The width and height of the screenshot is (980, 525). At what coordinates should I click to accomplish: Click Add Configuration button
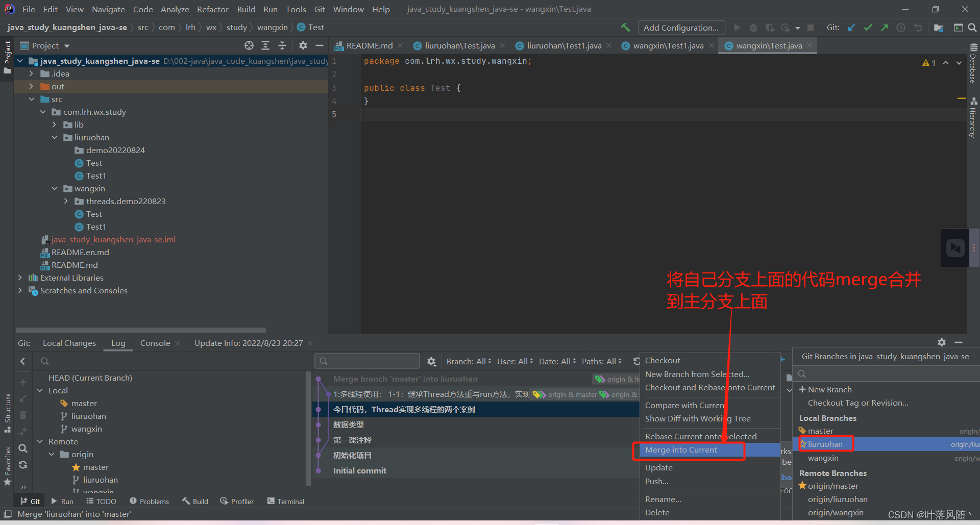coord(681,28)
